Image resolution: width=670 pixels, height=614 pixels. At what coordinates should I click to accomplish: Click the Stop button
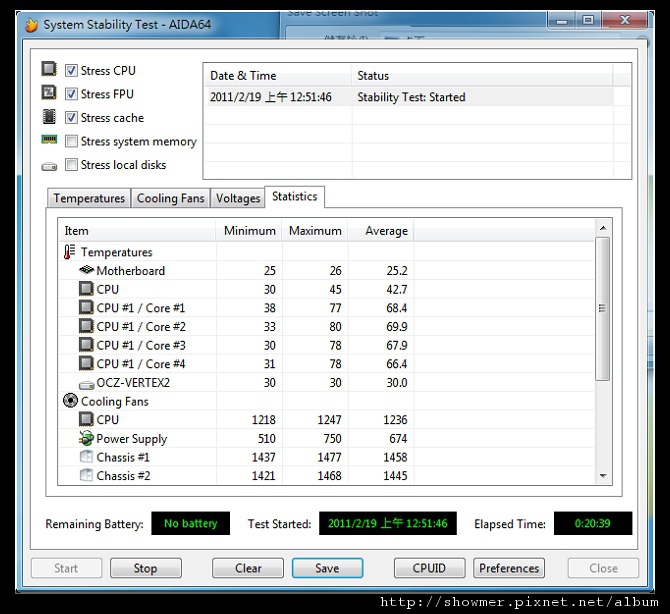coord(146,568)
